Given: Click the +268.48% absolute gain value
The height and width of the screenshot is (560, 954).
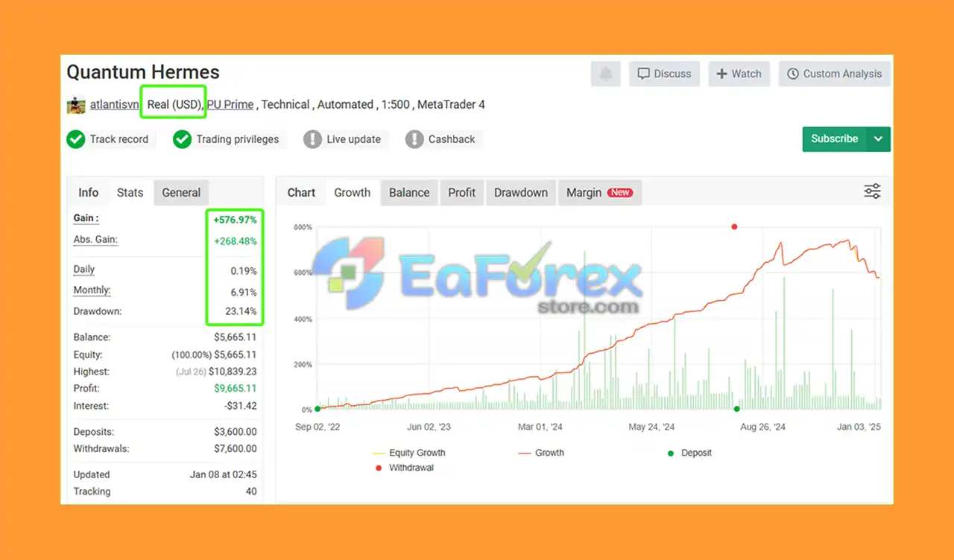Looking at the screenshot, I should [x=235, y=241].
